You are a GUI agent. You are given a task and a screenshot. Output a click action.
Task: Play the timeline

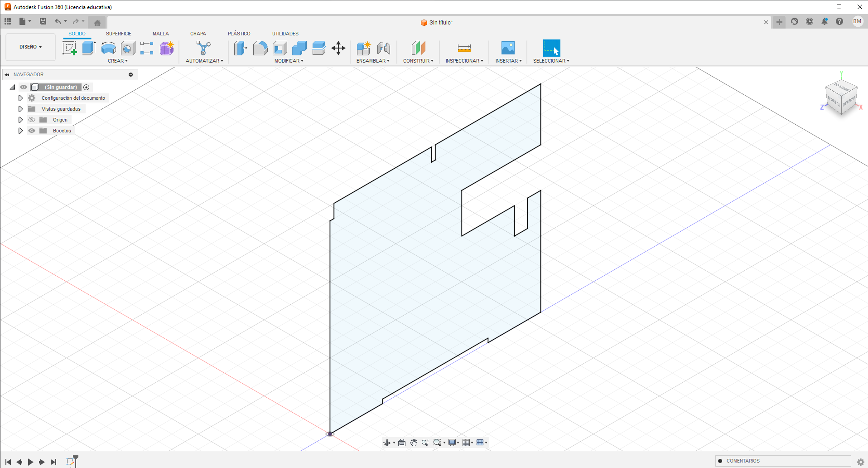point(30,462)
